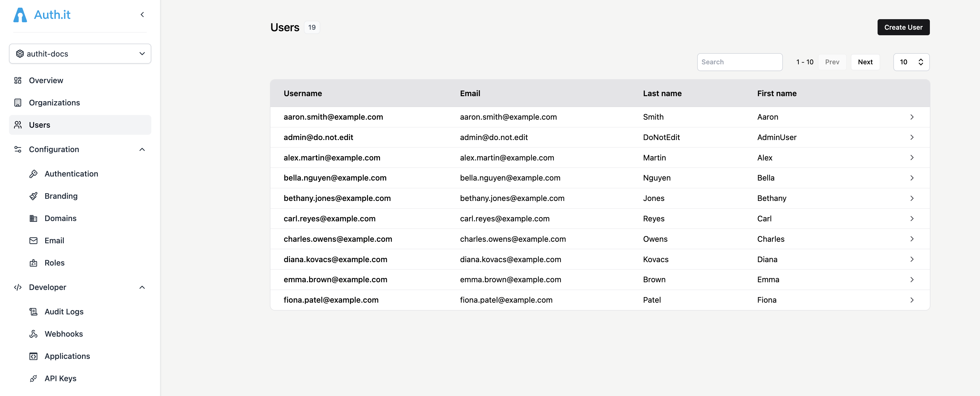
Task: Collapse the Configuration section
Action: [x=142, y=149]
